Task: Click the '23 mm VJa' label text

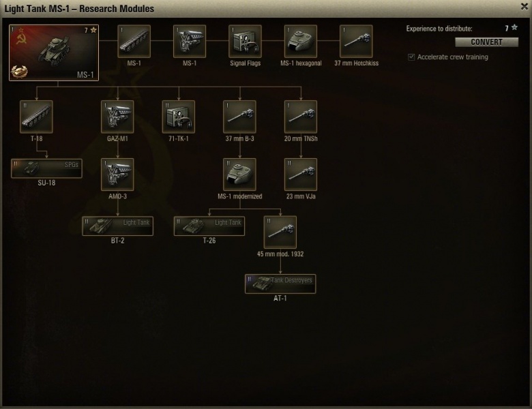Action: point(301,196)
